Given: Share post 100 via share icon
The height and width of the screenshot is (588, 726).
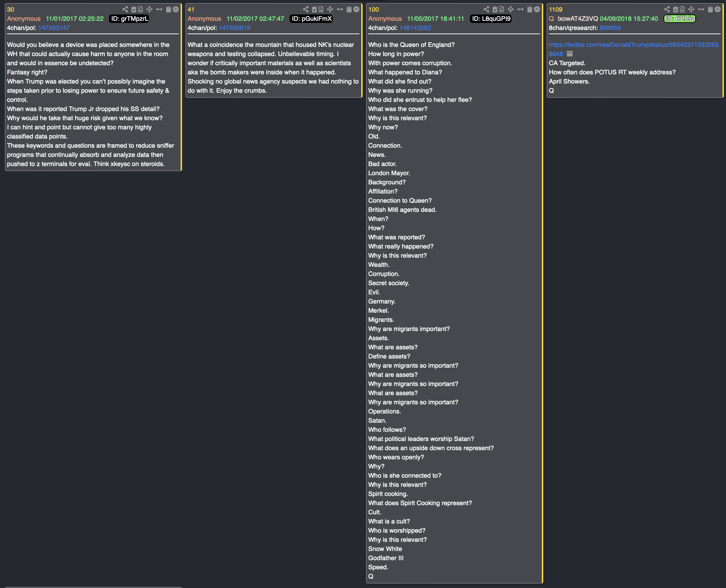Looking at the screenshot, I should pyautogui.click(x=486, y=10).
